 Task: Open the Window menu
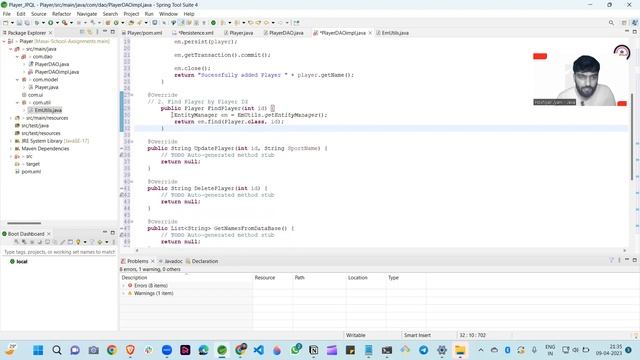pos(168,14)
